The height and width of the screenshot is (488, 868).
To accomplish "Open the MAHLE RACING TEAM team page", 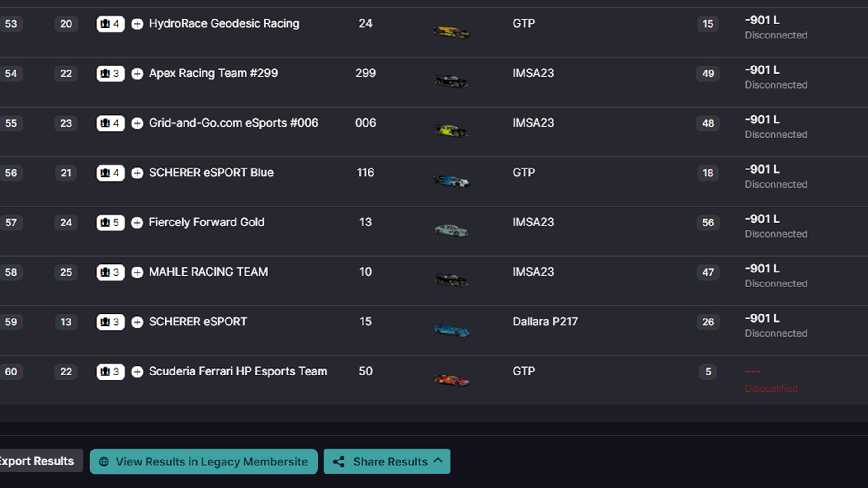I will click(209, 272).
